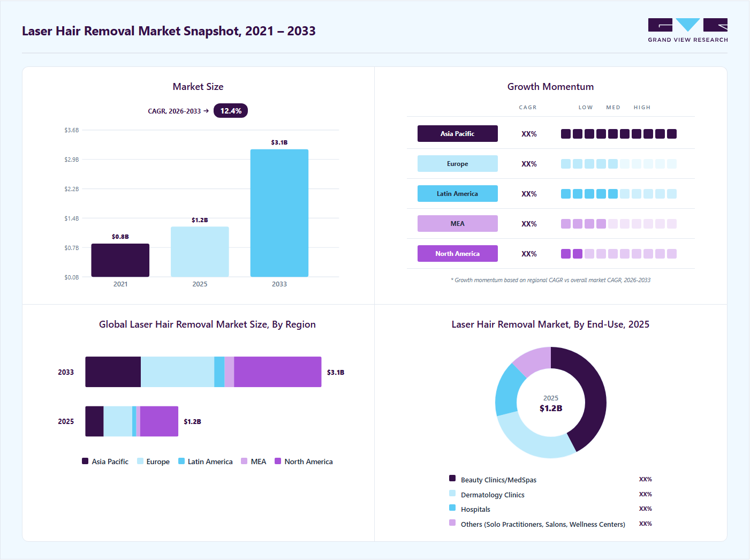
Task: Click the "Growth Momentum" heading
Action: coord(550,87)
